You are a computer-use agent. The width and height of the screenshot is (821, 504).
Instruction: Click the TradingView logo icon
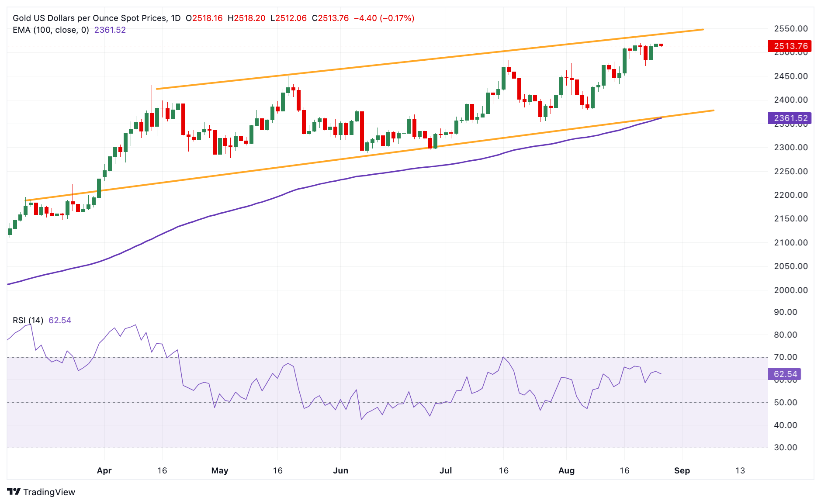coord(14,492)
